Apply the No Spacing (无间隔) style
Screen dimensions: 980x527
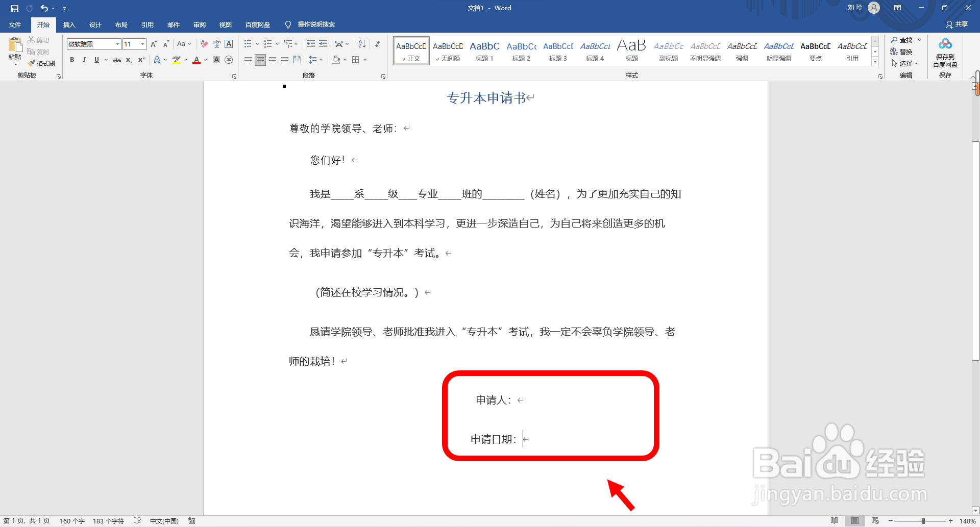coord(448,51)
